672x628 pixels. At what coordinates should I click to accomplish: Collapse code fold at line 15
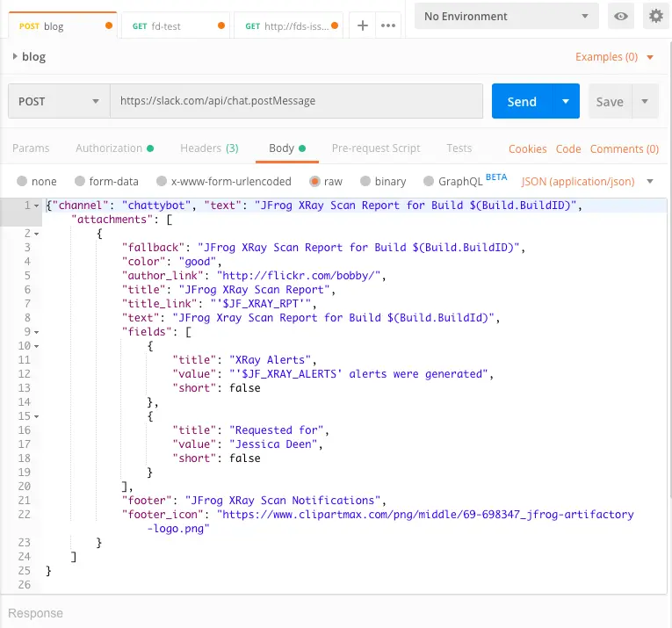[36, 416]
